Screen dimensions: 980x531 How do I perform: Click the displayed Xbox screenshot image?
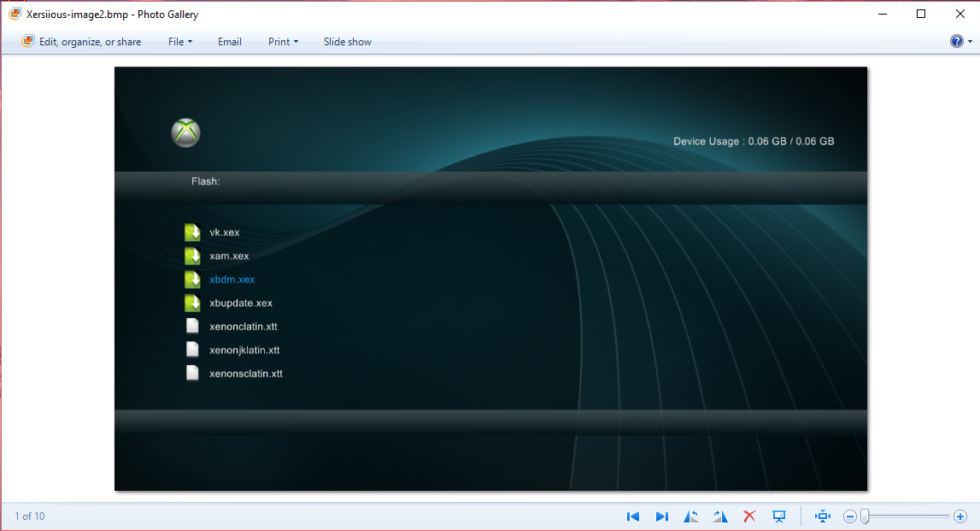(x=490, y=278)
